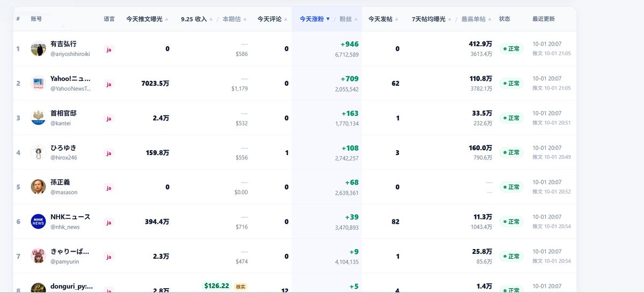Click the ja badge in the Yahoo!ニュース row
This screenshot has width=644, height=293.
click(109, 84)
